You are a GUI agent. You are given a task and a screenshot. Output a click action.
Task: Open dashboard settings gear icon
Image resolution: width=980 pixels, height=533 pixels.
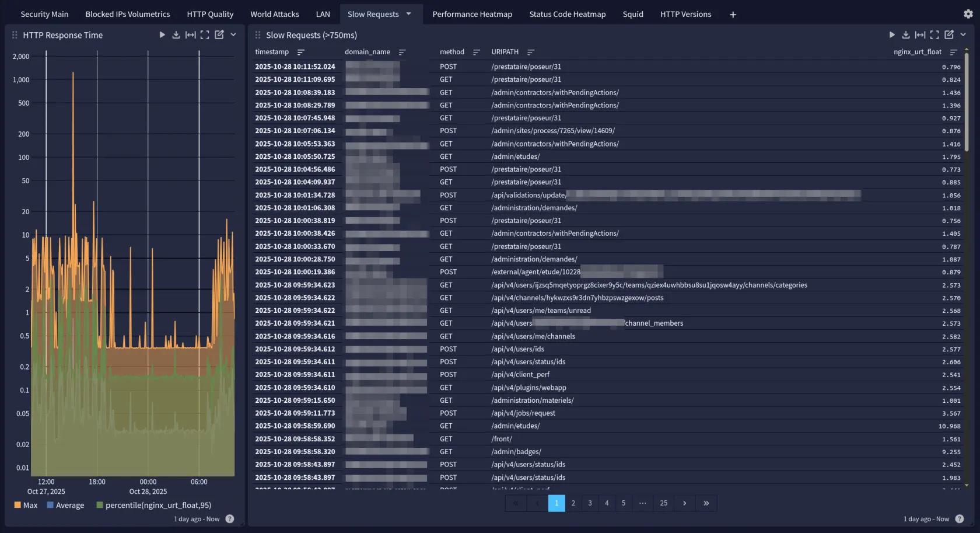tap(968, 14)
